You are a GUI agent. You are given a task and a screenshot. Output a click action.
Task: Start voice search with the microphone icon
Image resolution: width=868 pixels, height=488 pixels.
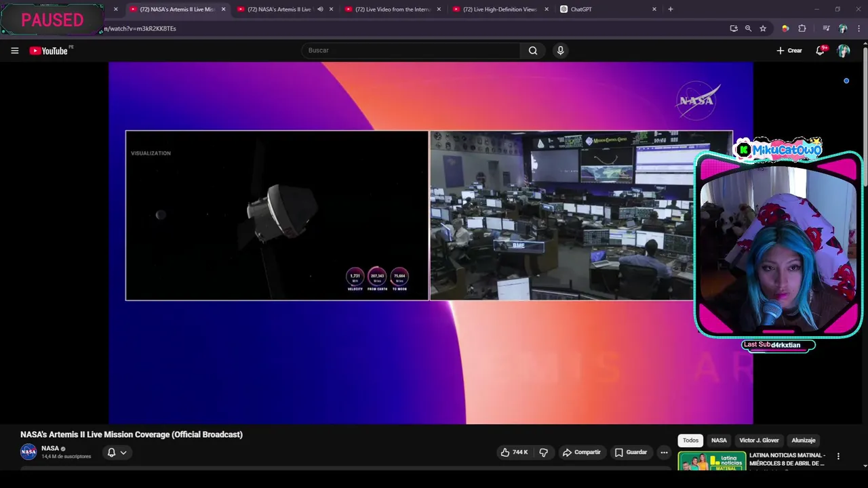pyautogui.click(x=560, y=51)
